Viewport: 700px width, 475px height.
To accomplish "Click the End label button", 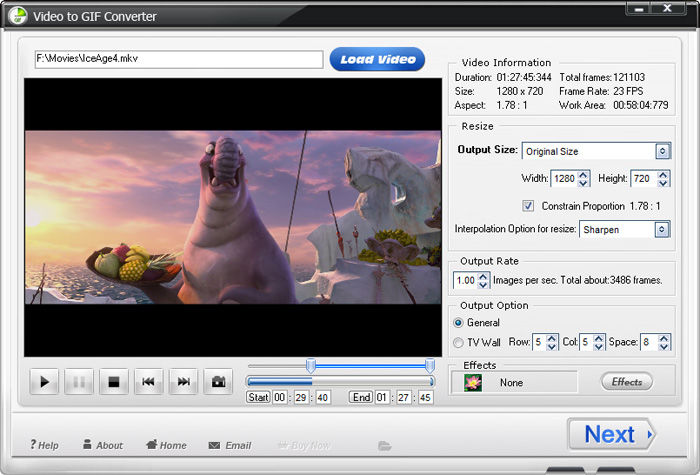I will click(x=361, y=397).
